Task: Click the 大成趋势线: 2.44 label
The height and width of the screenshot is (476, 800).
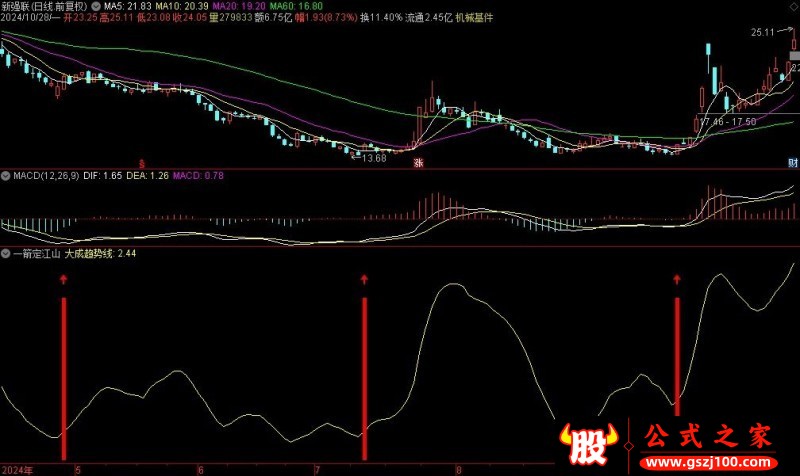Action: click(100, 254)
